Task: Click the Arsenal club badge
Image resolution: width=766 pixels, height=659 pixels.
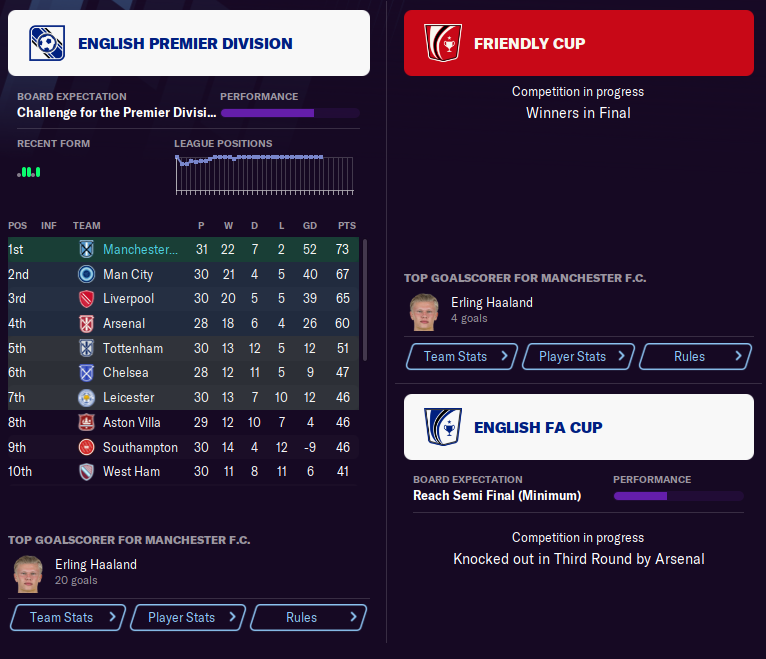Action: (x=87, y=324)
